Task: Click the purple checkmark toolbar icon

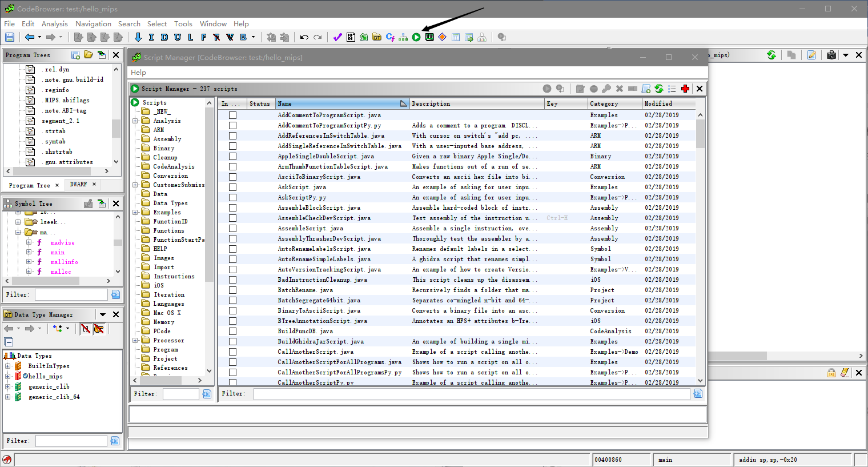Action: click(x=337, y=37)
